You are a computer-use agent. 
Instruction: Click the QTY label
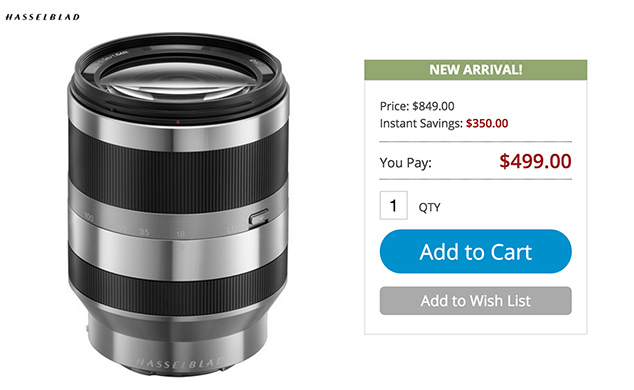(x=429, y=207)
